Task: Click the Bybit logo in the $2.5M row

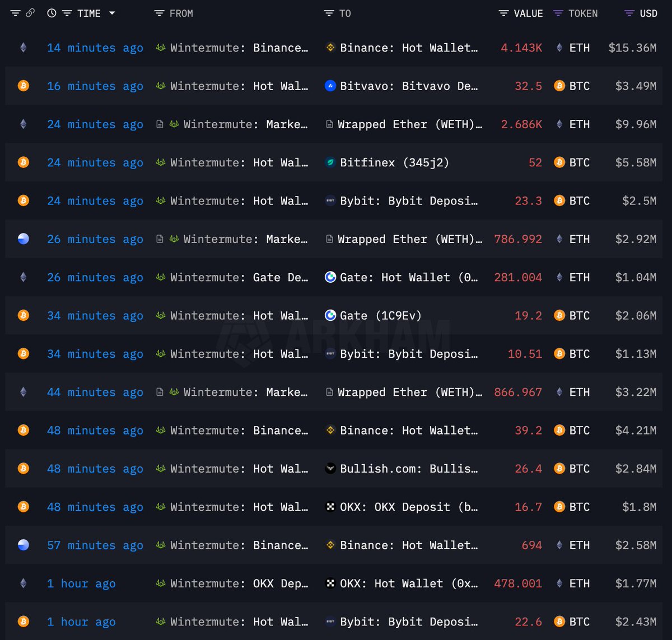Action: coord(330,200)
